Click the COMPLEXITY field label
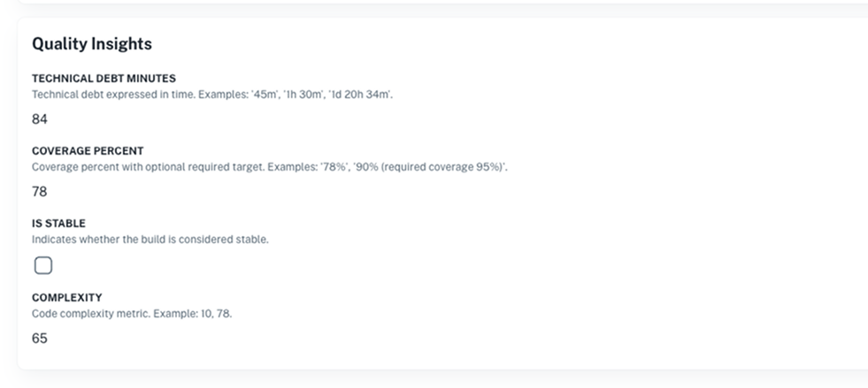The image size is (868, 388). tap(67, 298)
